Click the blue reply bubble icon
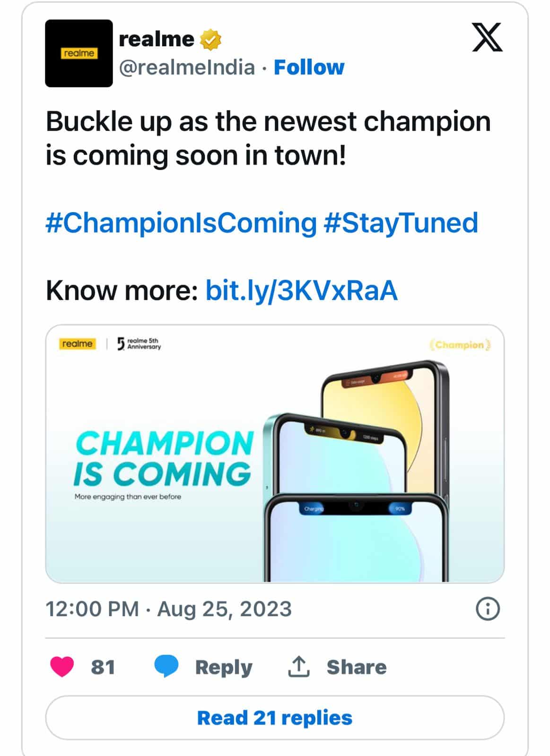 click(x=166, y=667)
